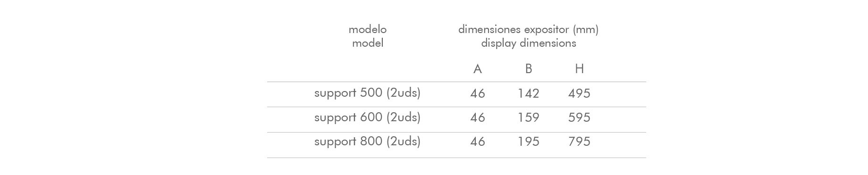Click the 'modelo model' column header
The width and height of the screenshot is (868, 175).
click(x=368, y=36)
